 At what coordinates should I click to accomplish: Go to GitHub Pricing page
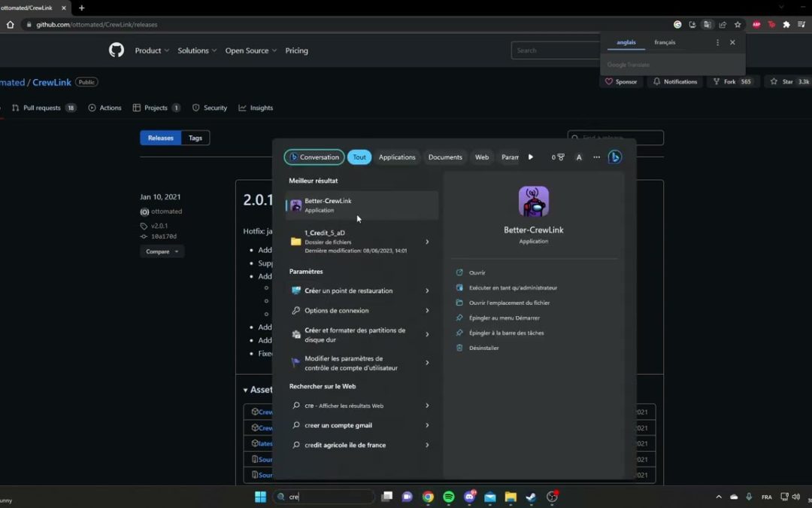point(297,50)
